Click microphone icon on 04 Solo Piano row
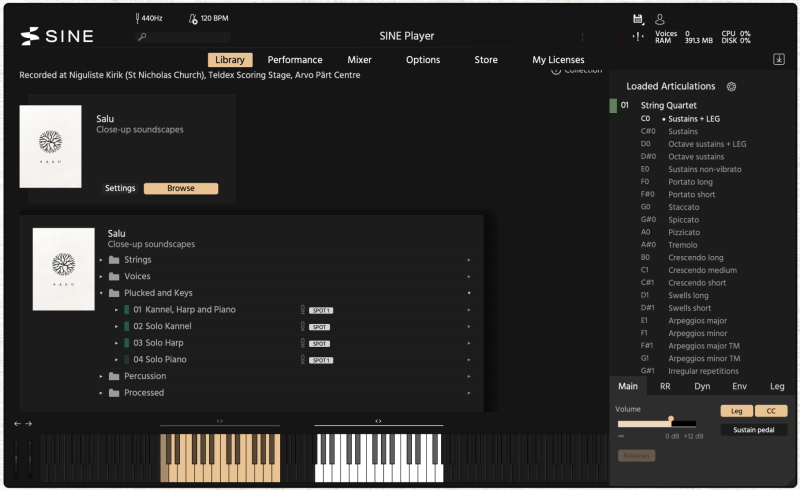This screenshot has width=800, height=490. 303,359
